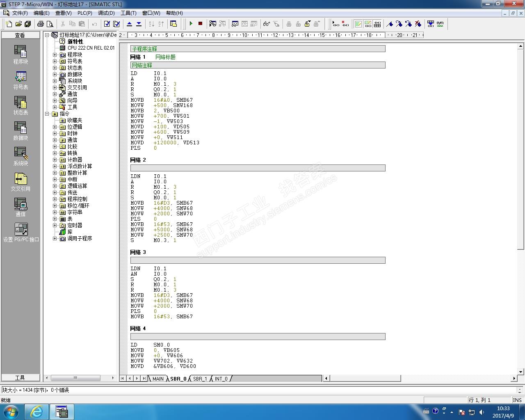The height and width of the screenshot is (420, 525).
Task: Click the 网络注释 network comment field
Action: (x=258, y=65)
